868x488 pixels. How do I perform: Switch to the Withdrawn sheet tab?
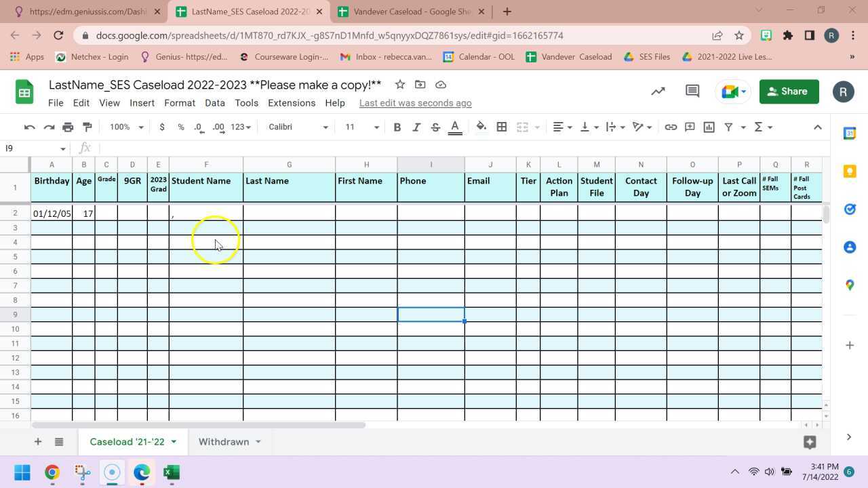tap(224, 441)
